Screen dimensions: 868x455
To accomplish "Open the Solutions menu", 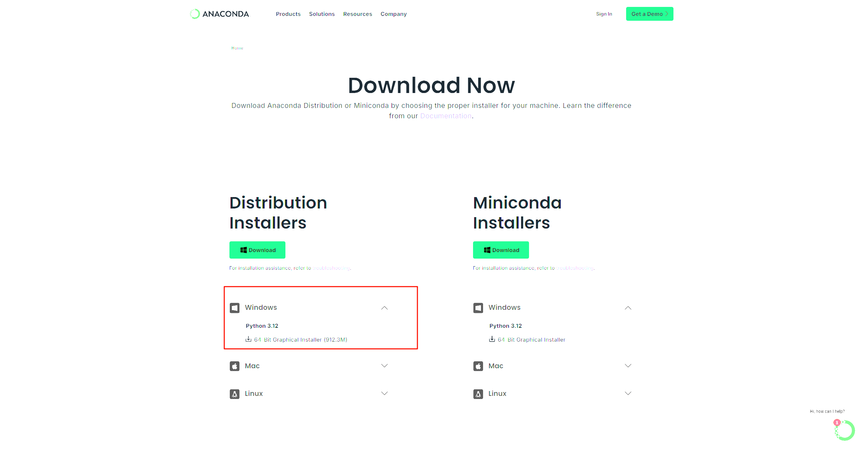I will point(322,14).
